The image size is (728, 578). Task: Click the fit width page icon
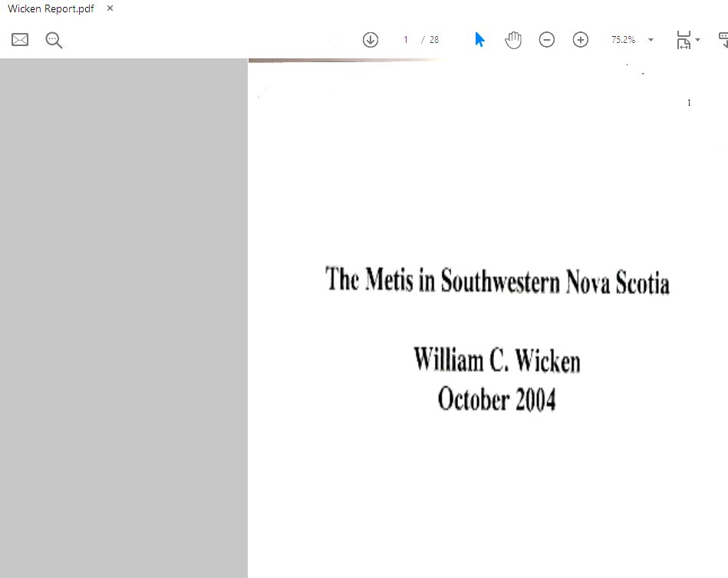pyautogui.click(x=684, y=40)
